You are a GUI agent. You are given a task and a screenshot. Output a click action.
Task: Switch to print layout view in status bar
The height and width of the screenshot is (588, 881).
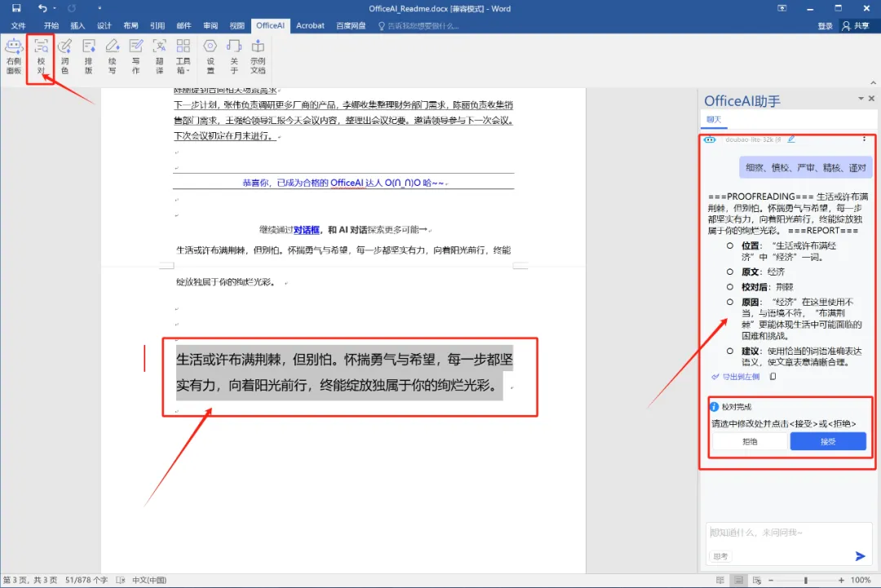(x=739, y=580)
